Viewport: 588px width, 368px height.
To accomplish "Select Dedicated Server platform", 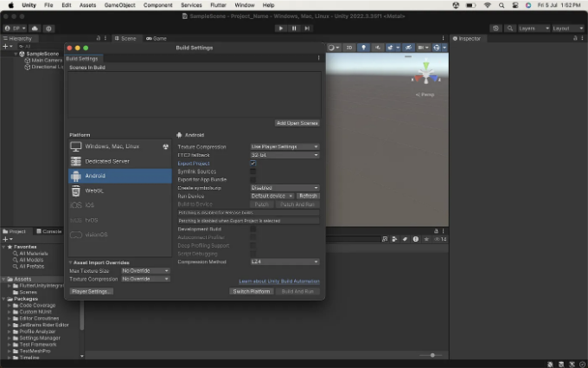I will pyautogui.click(x=120, y=161).
